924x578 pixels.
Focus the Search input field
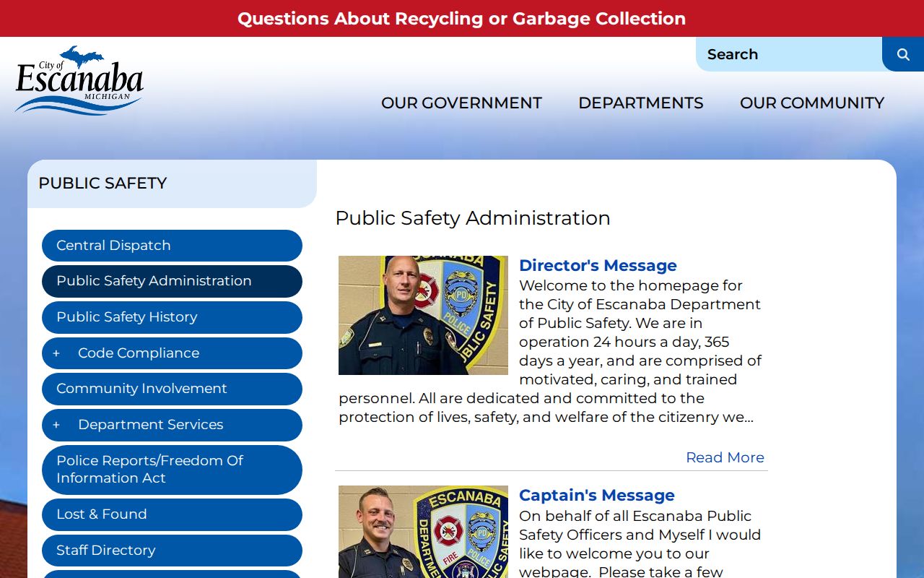pos(789,54)
